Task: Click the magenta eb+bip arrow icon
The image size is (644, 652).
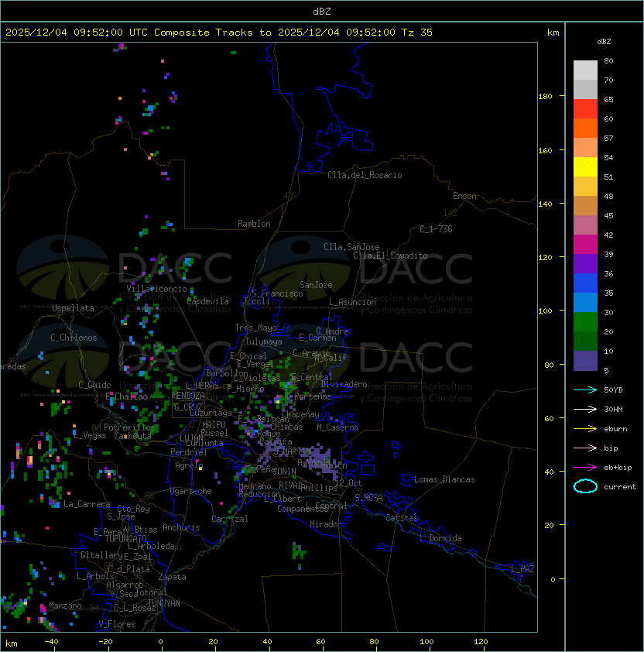Action: tap(585, 467)
